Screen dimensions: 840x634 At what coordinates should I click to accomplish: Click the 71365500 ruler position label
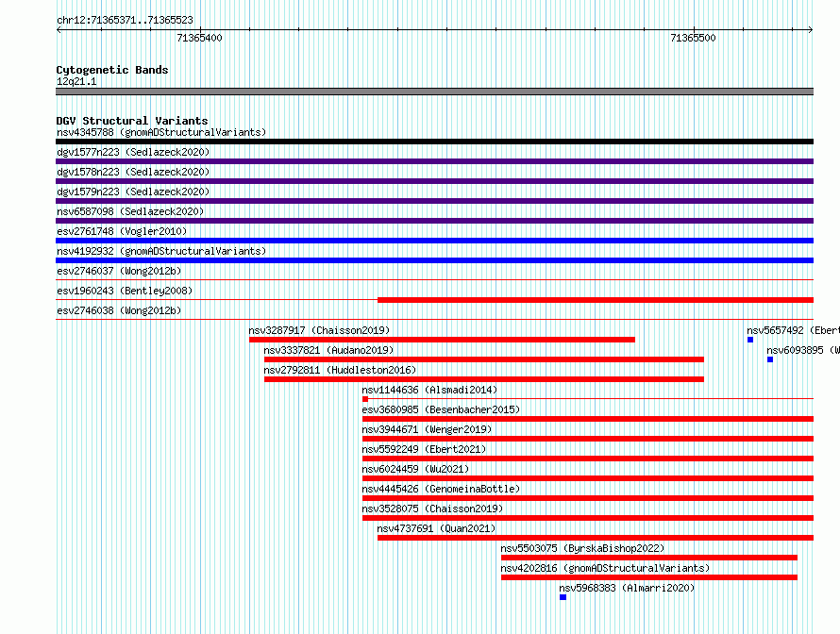693,38
